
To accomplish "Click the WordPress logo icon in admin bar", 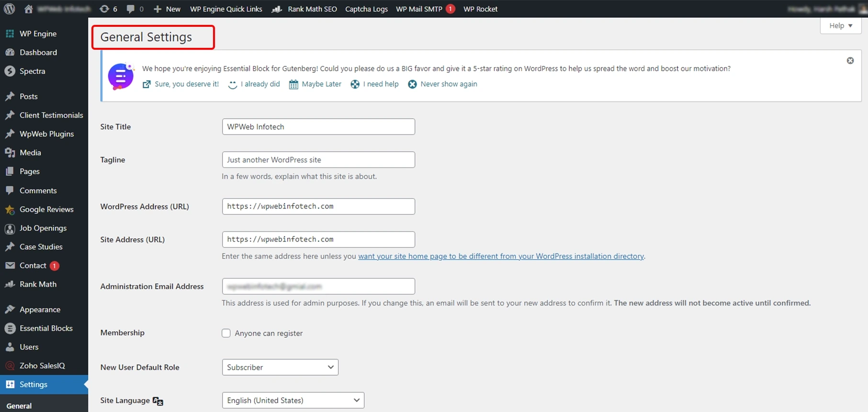I will pos(9,9).
